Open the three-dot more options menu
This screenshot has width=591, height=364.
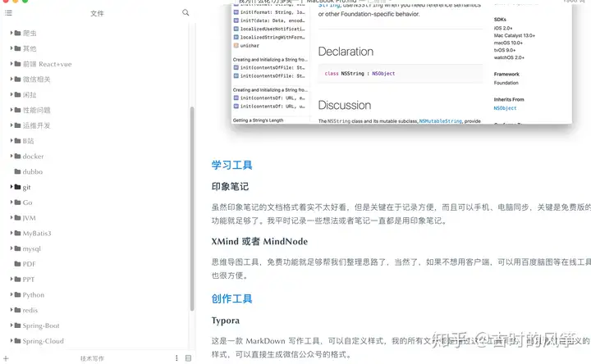click(176, 358)
